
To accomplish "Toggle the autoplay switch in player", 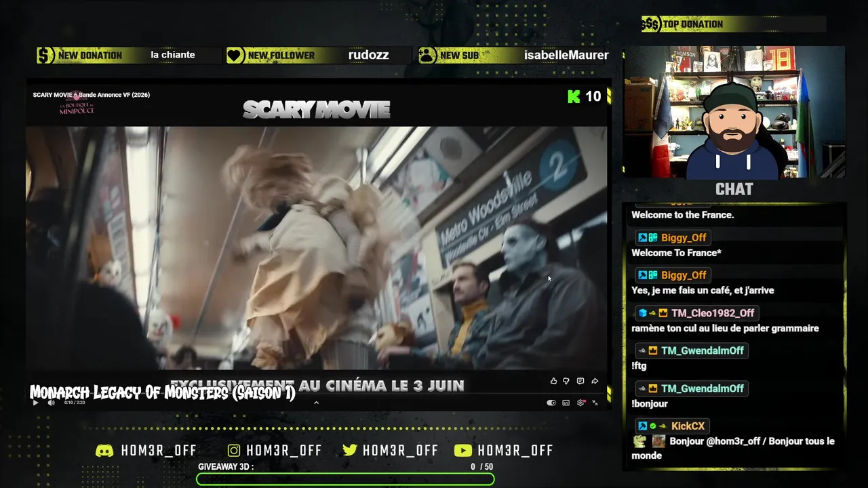I will coord(551,403).
